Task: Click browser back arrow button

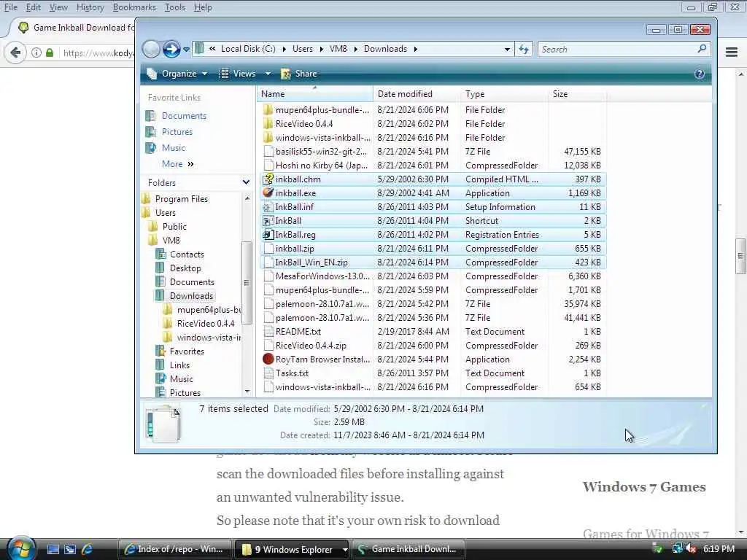Action: (15, 52)
